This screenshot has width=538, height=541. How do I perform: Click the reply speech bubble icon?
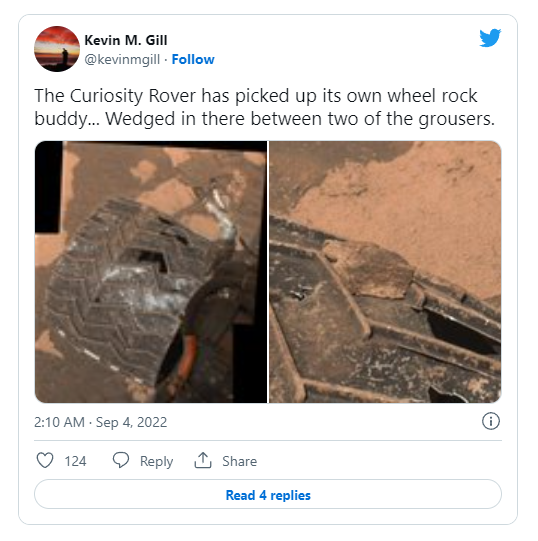pyautogui.click(x=121, y=460)
